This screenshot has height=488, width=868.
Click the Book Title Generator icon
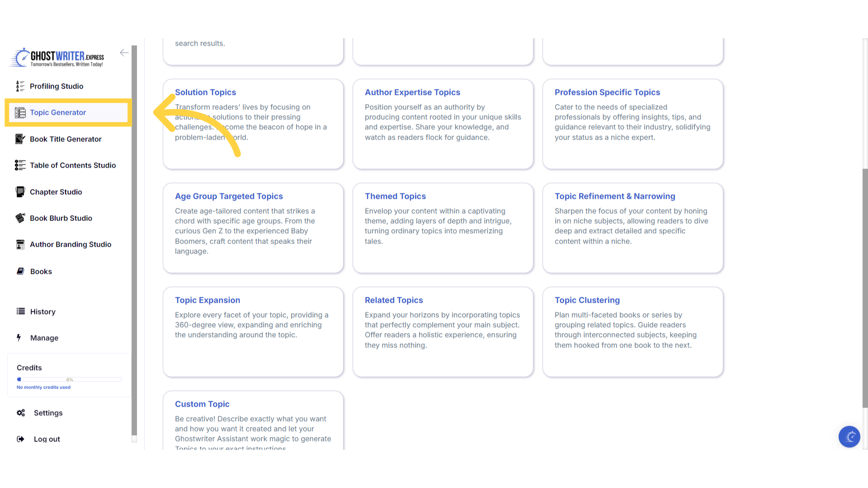(20, 139)
